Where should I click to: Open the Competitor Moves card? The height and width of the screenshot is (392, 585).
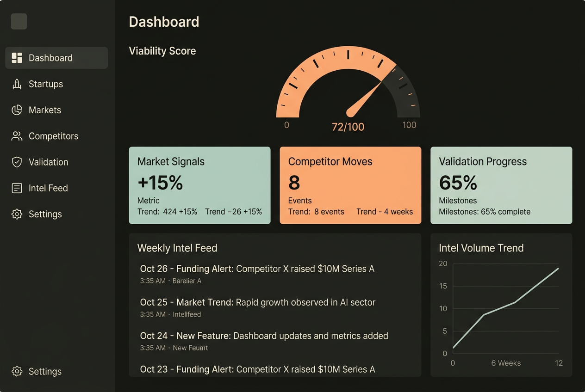point(350,185)
